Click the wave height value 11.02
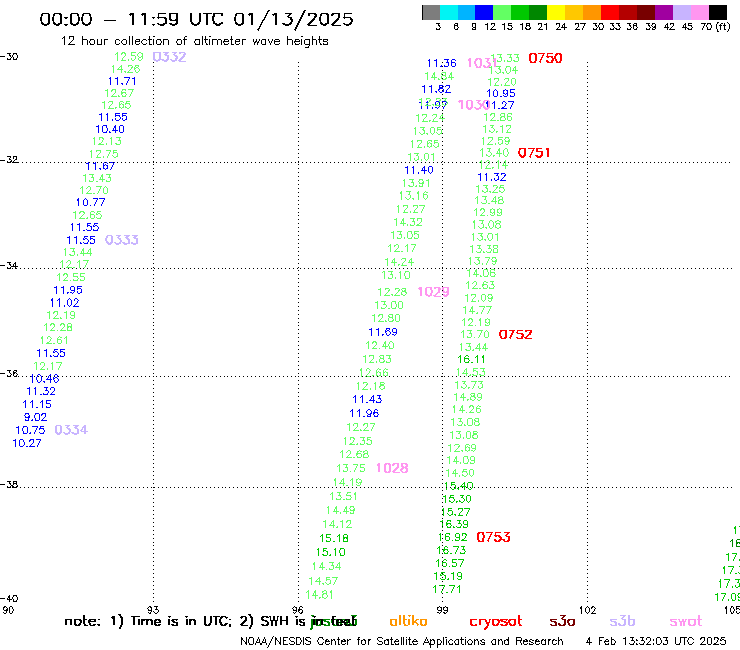The height and width of the screenshot is (650, 740). pos(64,303)
